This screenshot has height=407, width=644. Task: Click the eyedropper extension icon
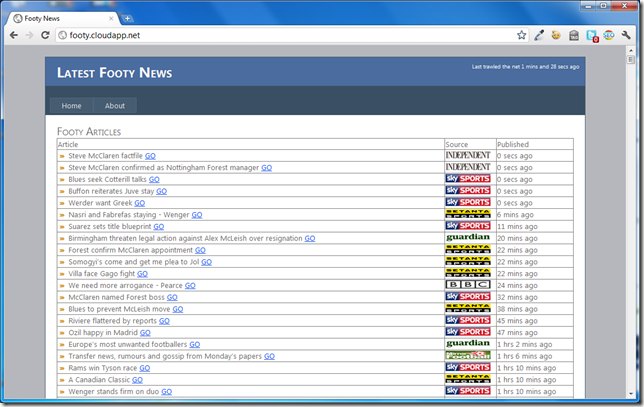point(540,35)
